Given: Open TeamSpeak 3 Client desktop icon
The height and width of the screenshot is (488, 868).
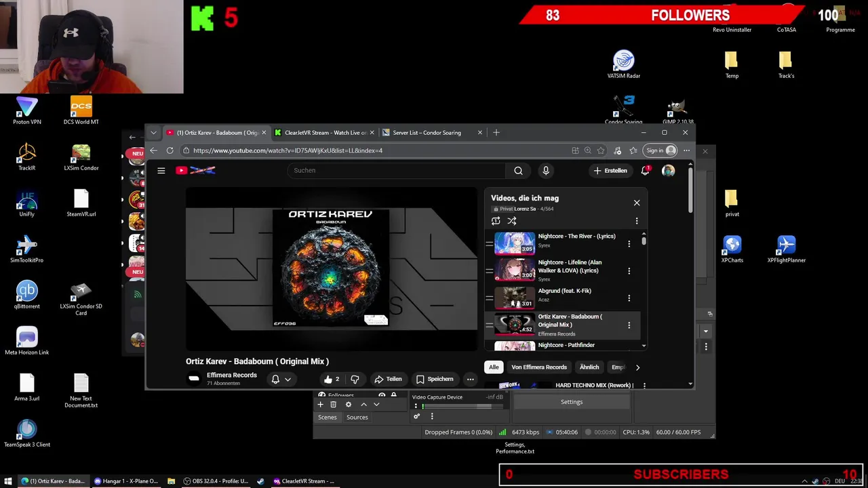Looking at the screenshot, I should (x=27, y=433).
